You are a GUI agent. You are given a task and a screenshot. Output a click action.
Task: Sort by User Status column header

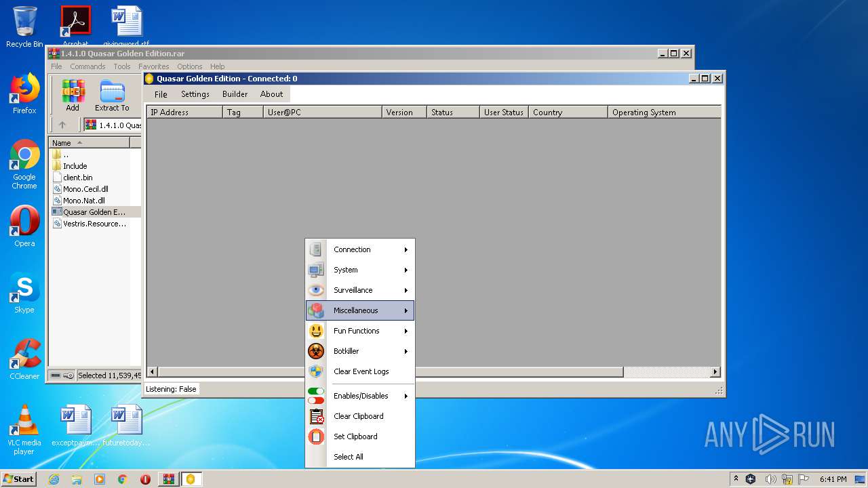pyautogui.click(x=504, y=113)
